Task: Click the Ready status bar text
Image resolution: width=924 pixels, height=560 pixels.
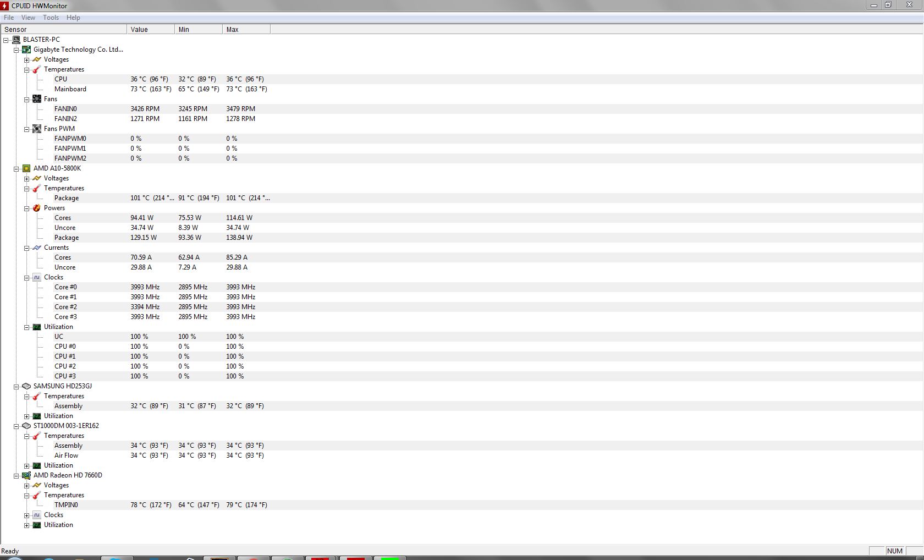Action: 10,551
